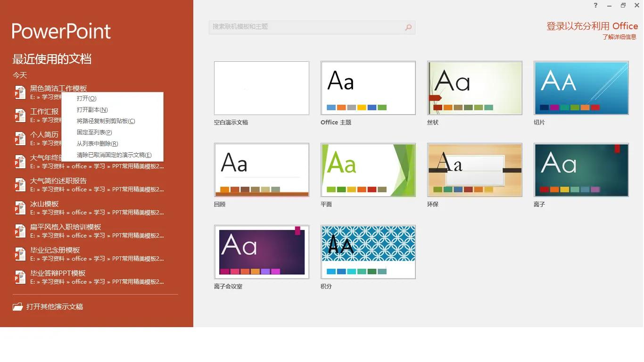Open recent file 大气简约述职报告
644x362 pixels.
(58, 181)
